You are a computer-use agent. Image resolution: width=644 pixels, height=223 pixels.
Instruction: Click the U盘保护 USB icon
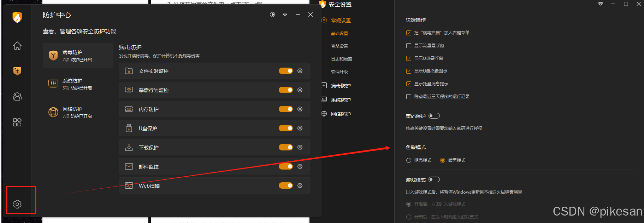click(x=129, y=128)
